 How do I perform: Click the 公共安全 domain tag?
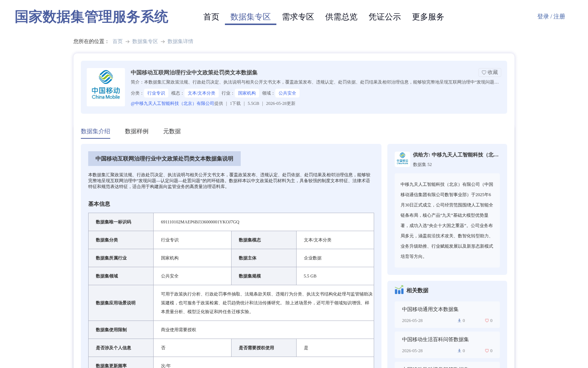click(287, 93)
